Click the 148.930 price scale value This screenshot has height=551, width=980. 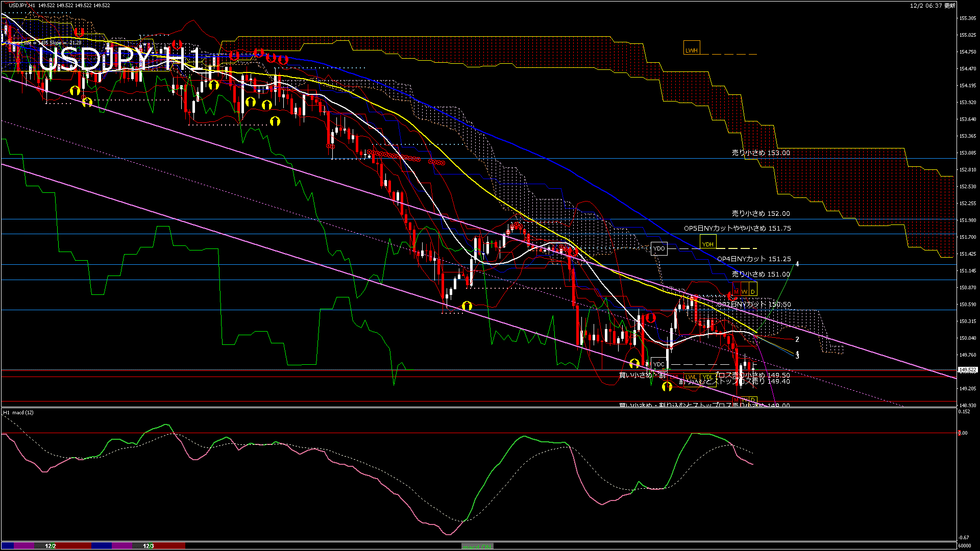pos(968,406)
